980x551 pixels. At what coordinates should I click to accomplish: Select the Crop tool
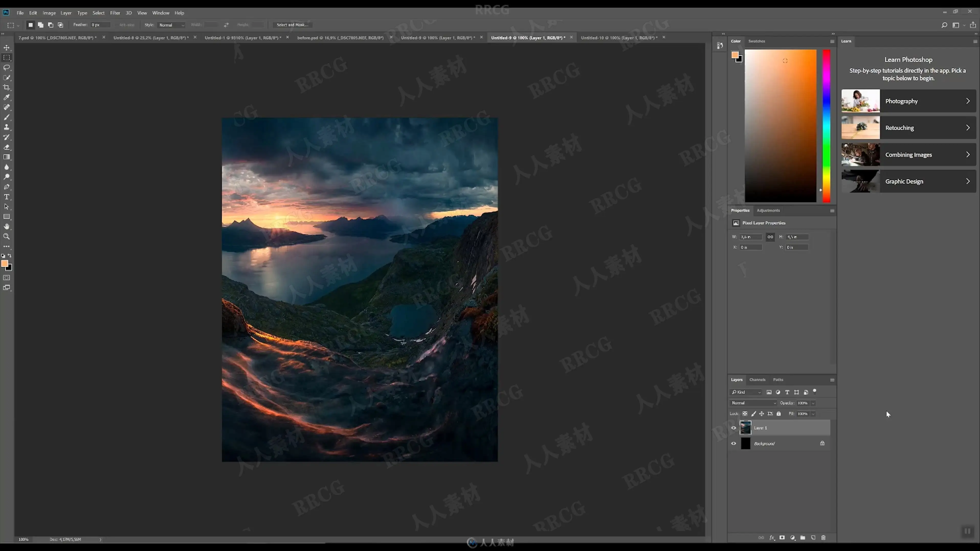tap(6, 87)
